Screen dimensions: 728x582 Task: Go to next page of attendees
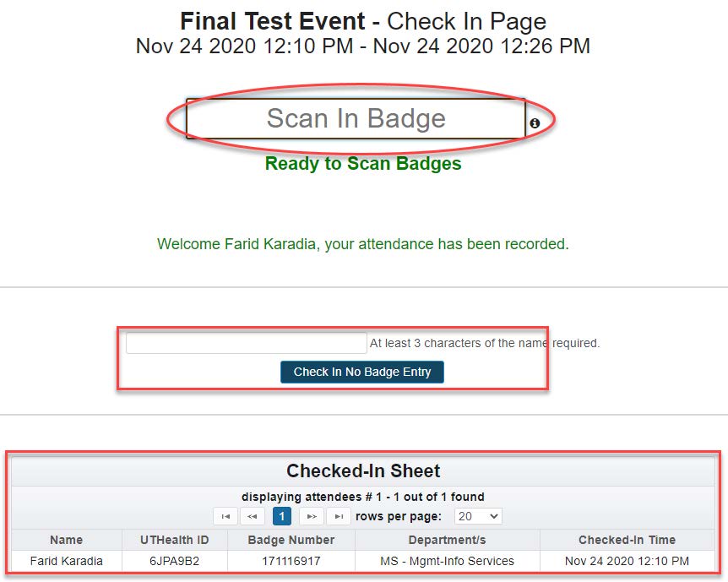click(x=311, y=516)
